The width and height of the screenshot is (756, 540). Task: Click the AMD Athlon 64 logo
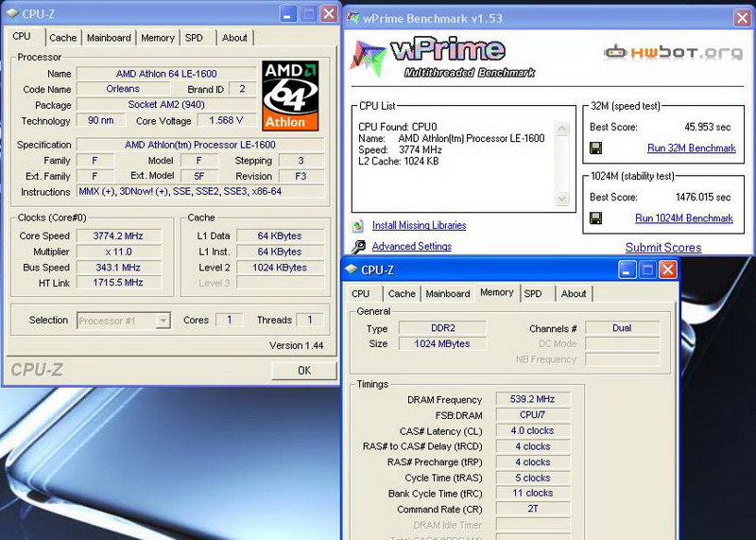(290, 96)
